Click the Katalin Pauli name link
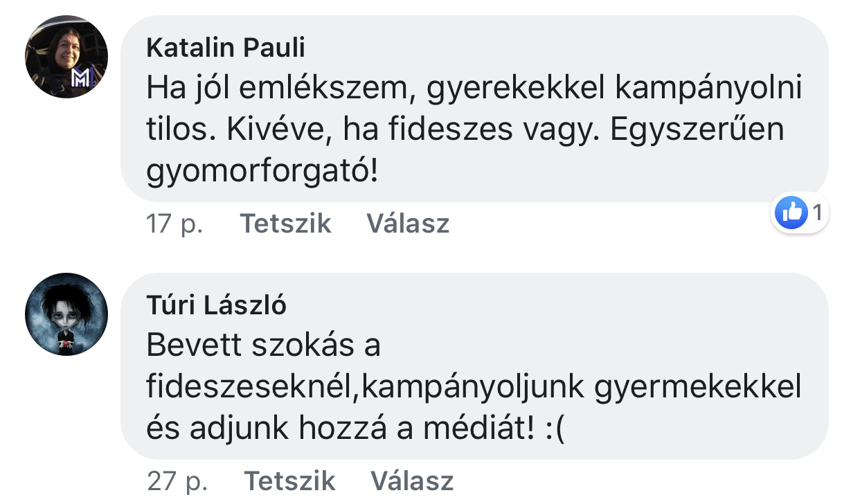Screen dimensions: 860x504 226,48
